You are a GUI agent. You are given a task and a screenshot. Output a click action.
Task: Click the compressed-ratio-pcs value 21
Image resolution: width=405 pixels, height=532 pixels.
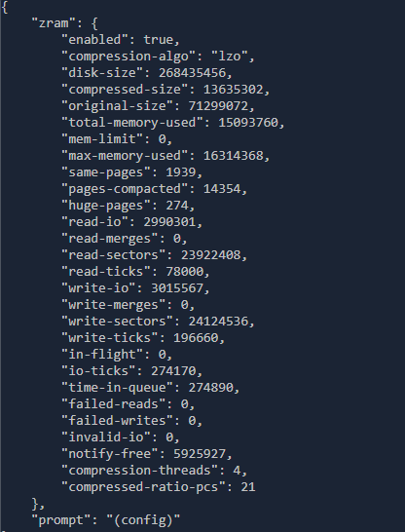click(x=247, y=487)
